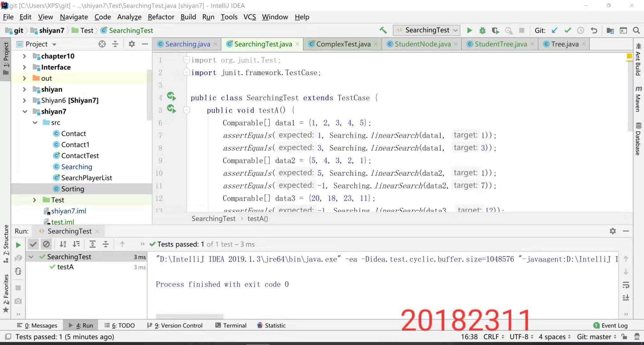Open the SearchingTest run configuration dropdown
Image resolution: width=644 pixels, height=345 pixels.
[x=427, y=30]
